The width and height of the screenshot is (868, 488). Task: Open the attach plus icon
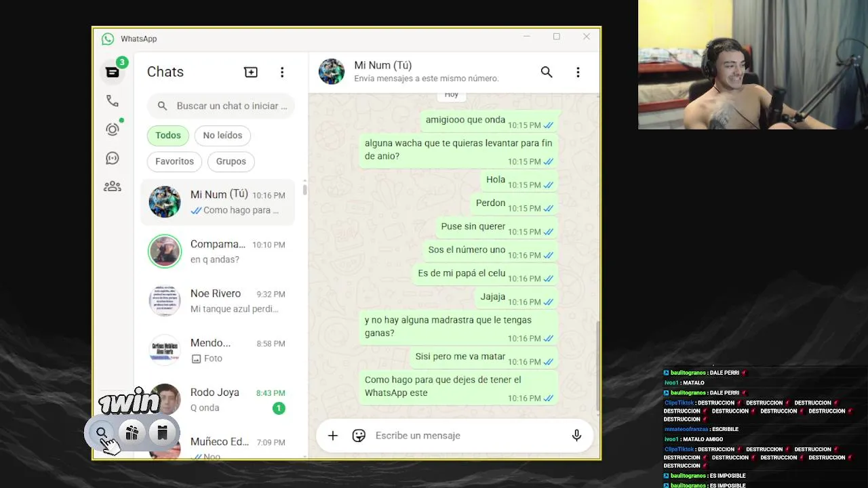tap(332, 436)
